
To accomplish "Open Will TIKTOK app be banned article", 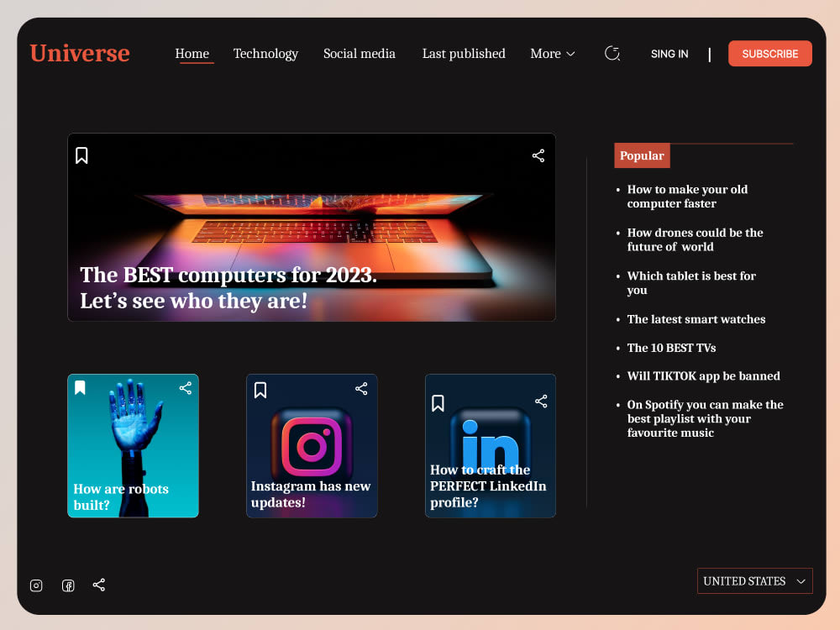I will click(x=703, y=376).
